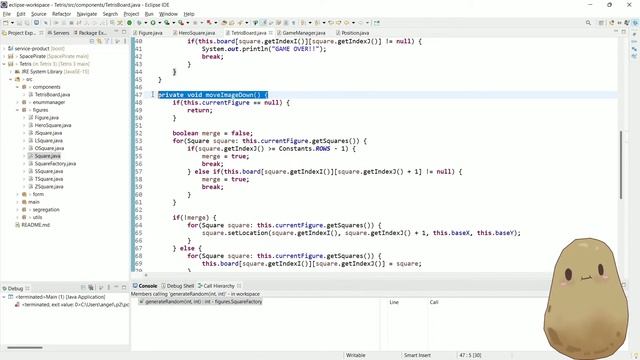The height and width of the screenshot is (360, 640).
Task: Maximize the Package Explorer view
Action: 124,32
